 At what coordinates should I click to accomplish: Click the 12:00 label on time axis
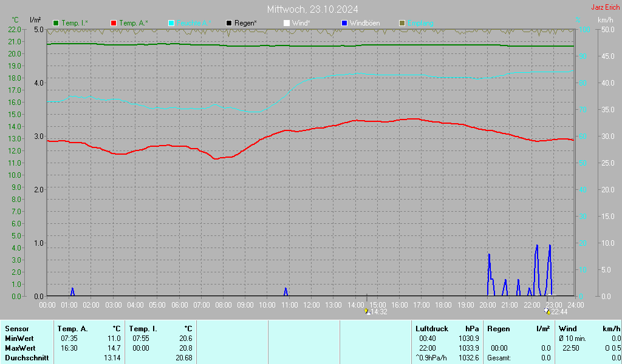click(x=312, y=305)
